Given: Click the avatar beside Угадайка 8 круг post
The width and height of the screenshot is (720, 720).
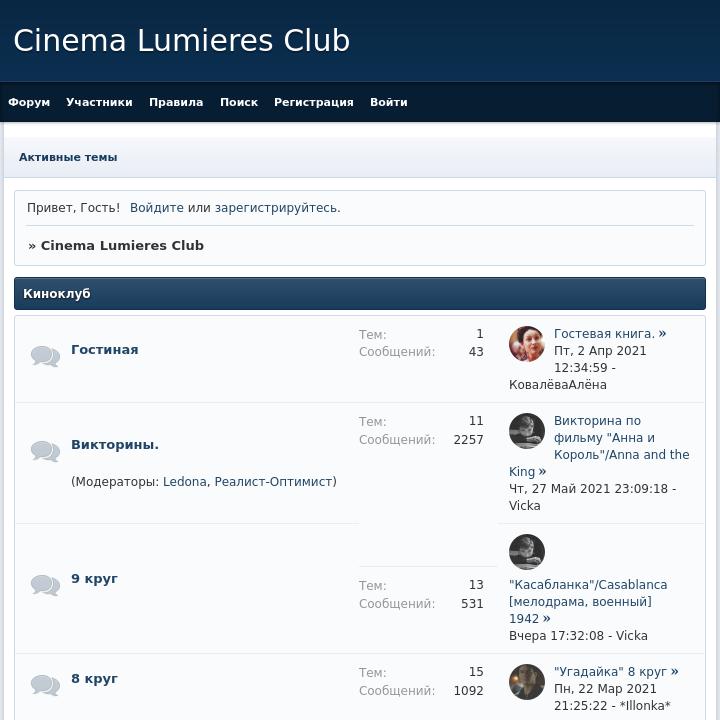Looking at the screenshot, I should 527,682.
